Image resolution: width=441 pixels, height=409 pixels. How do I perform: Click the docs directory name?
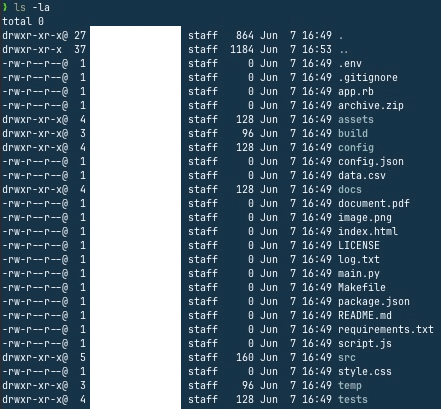click(x=350, y=189)
